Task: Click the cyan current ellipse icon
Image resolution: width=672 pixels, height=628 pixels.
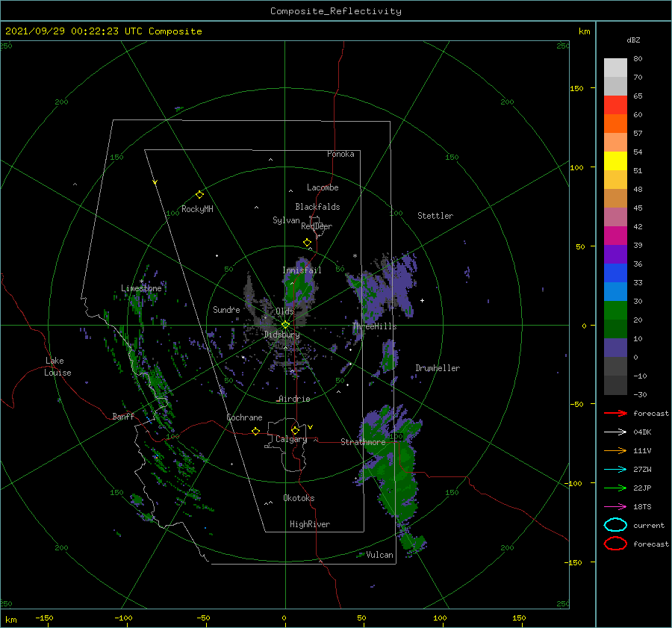Action: click(615, 525)
